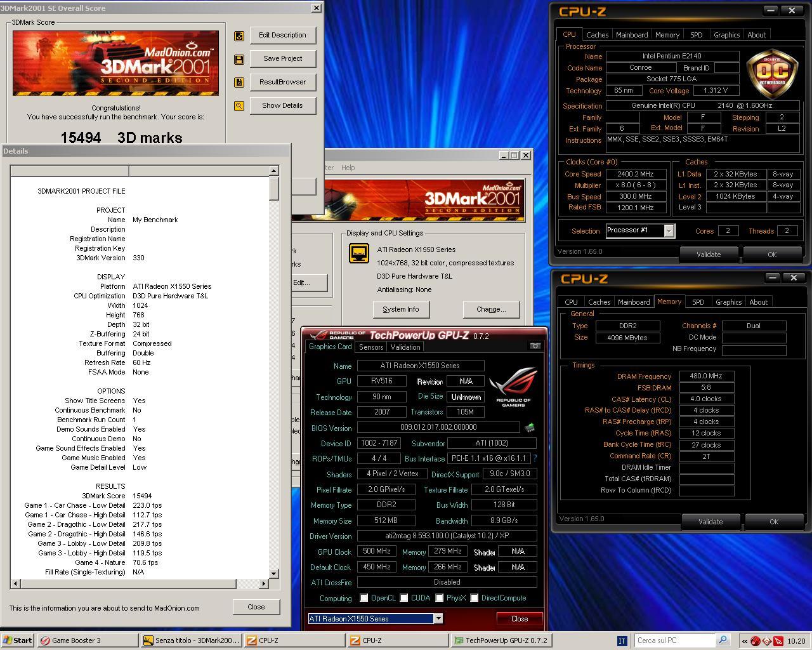This screenshot has height=650, width=812.
Task: Click the Change... display settings button
Action: (x=491, y=310)
